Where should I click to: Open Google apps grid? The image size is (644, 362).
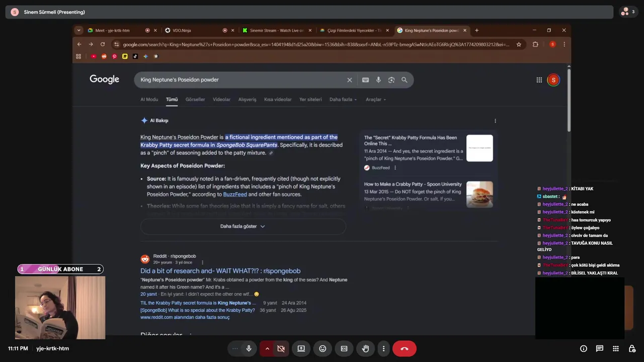click(539, 80)
